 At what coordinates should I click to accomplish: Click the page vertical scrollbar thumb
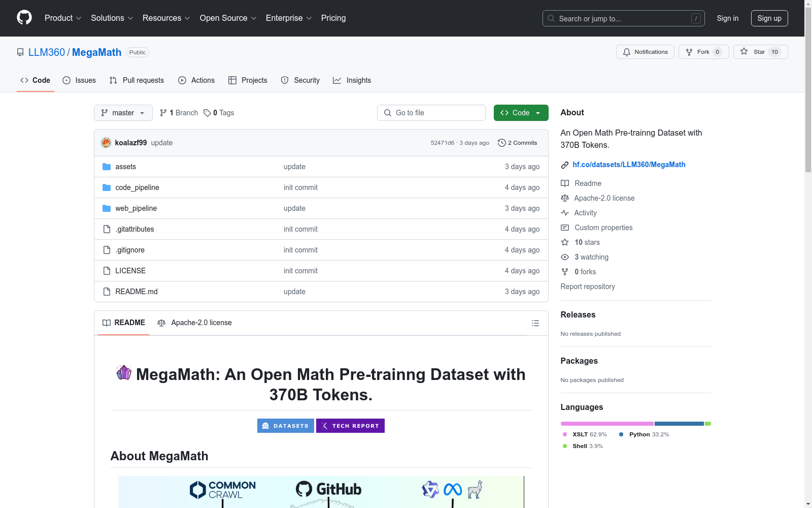(x=808, y=90)
